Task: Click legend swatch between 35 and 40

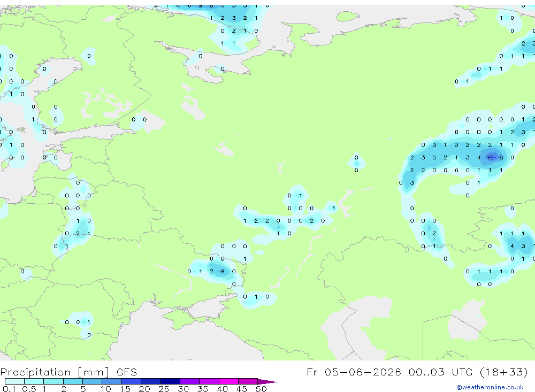Action: pos(209,381)
